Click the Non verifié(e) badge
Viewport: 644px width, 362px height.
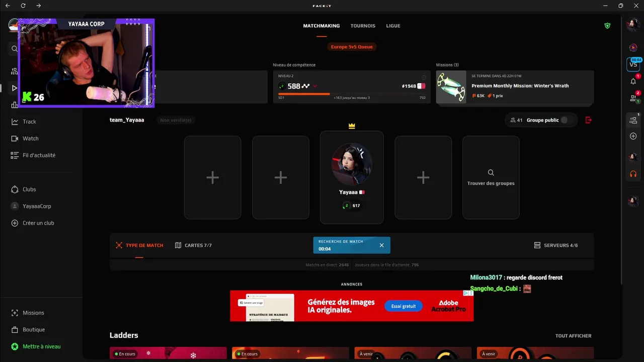pyautogui.click(x=176, y=120)
